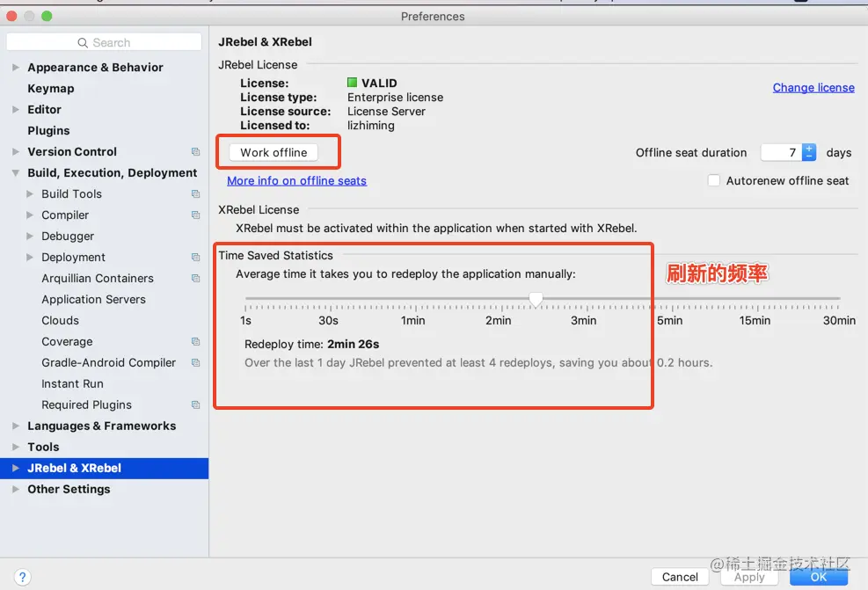Click the project-level icon beside Compiler

195,215
